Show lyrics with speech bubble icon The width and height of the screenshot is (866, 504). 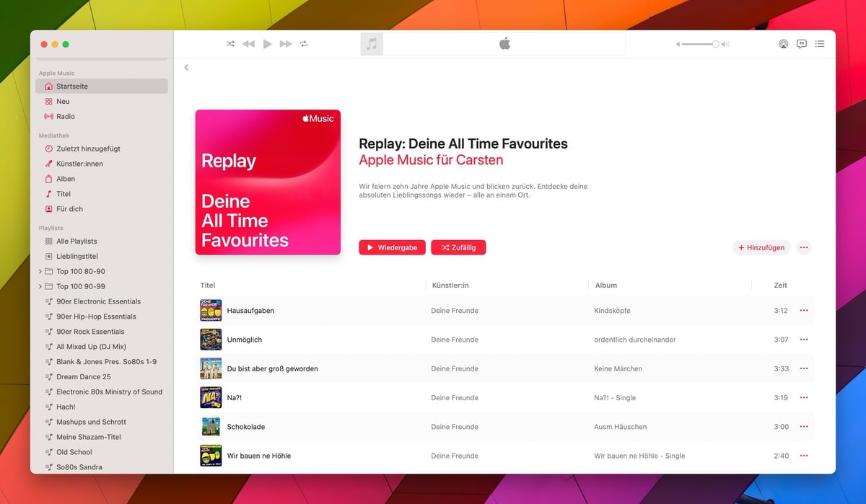pyautogui.click(x=801, y=44)
